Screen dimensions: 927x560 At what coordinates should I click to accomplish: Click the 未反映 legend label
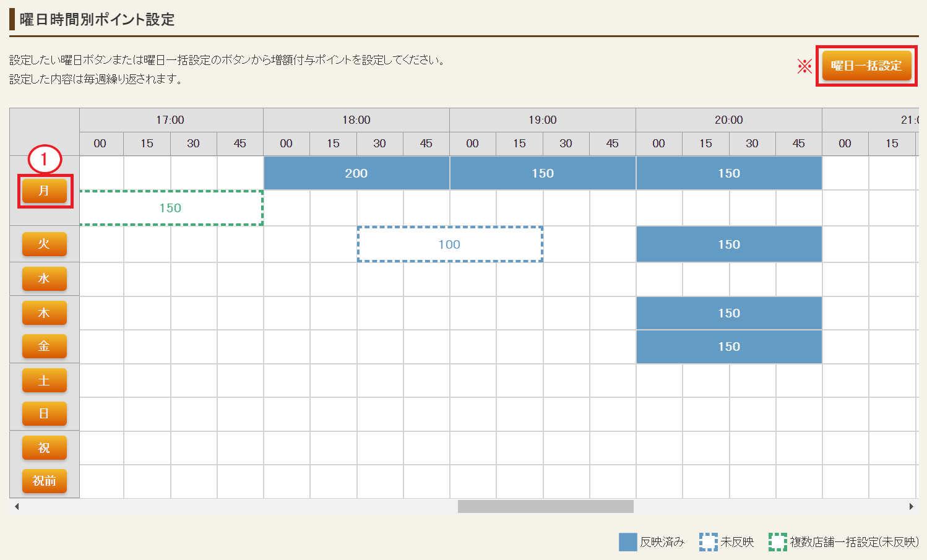tap(737, 542)
